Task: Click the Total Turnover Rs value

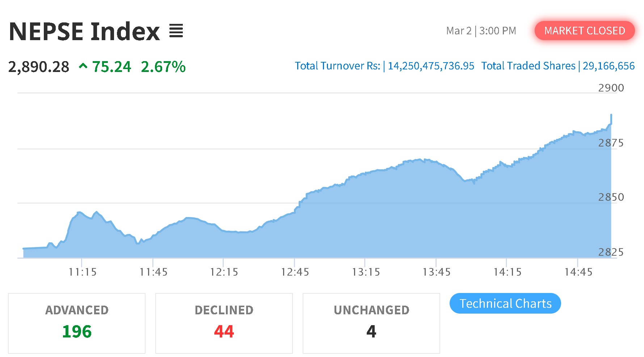Action: pyautogui.click(x=431, y=66)
